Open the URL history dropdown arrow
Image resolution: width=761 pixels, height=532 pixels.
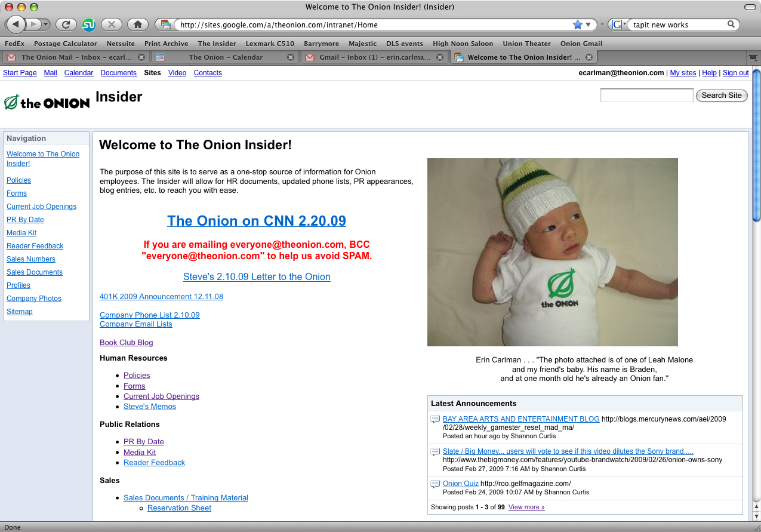pos(588,24)
